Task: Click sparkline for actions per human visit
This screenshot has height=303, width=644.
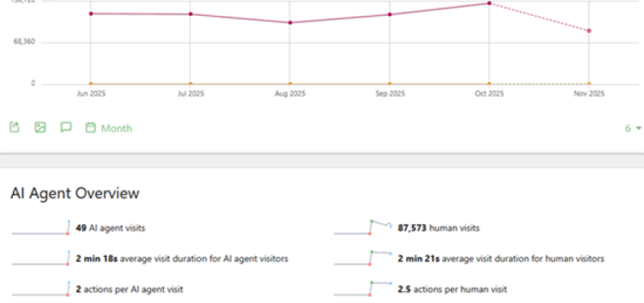Action: [x=362, y=289]
